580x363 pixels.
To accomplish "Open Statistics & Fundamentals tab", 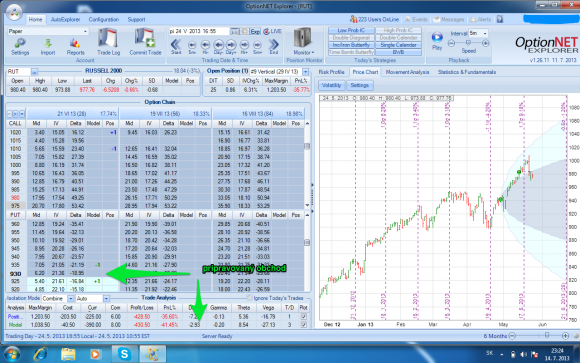I will pos(467,72).
